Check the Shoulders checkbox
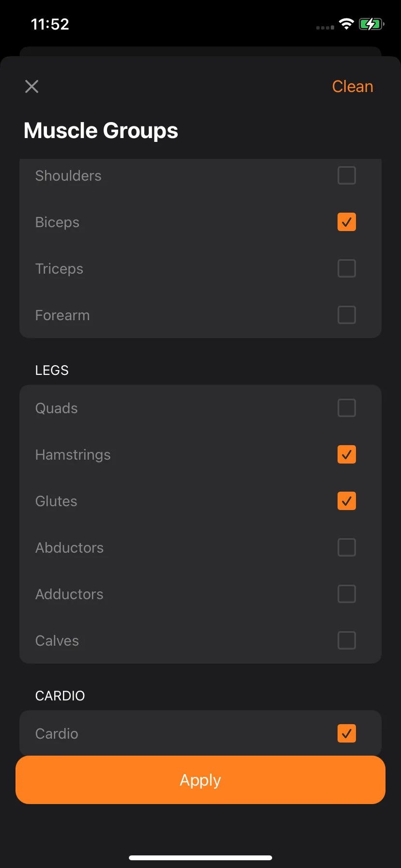 point(347,175)
